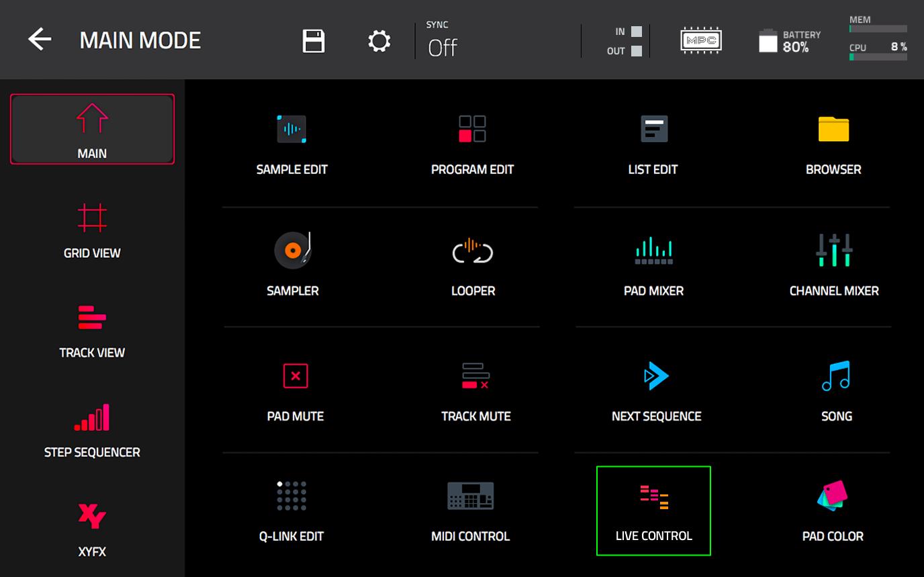Open the Channel Mixer

point(834,266)
